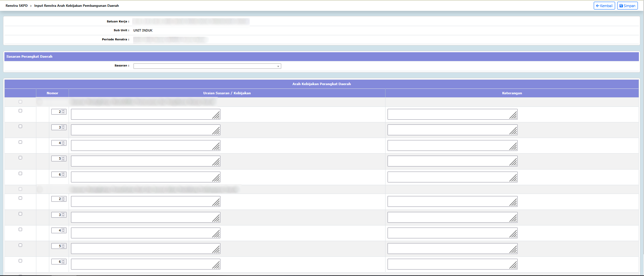
Task: Tick the checkbox for upper row number 5
Action: point(20,158)
